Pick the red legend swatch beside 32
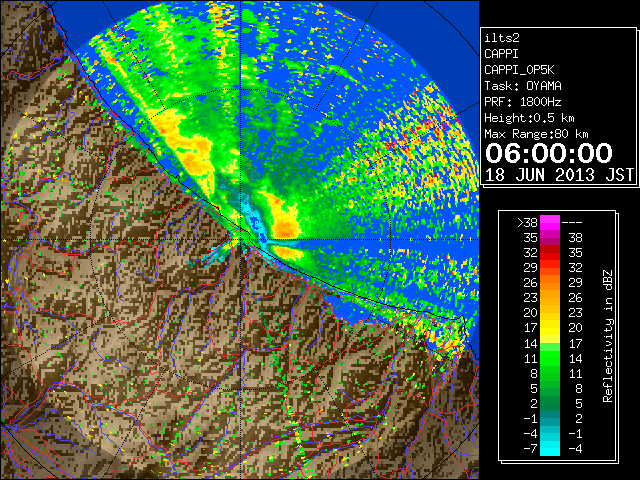640x480 pixels. (550, 253)
